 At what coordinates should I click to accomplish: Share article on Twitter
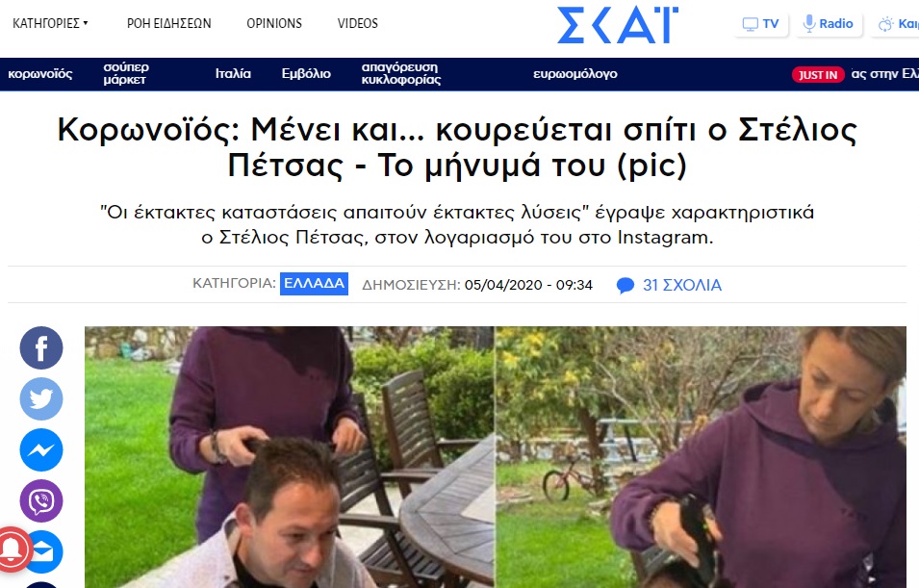click(41, 398)
